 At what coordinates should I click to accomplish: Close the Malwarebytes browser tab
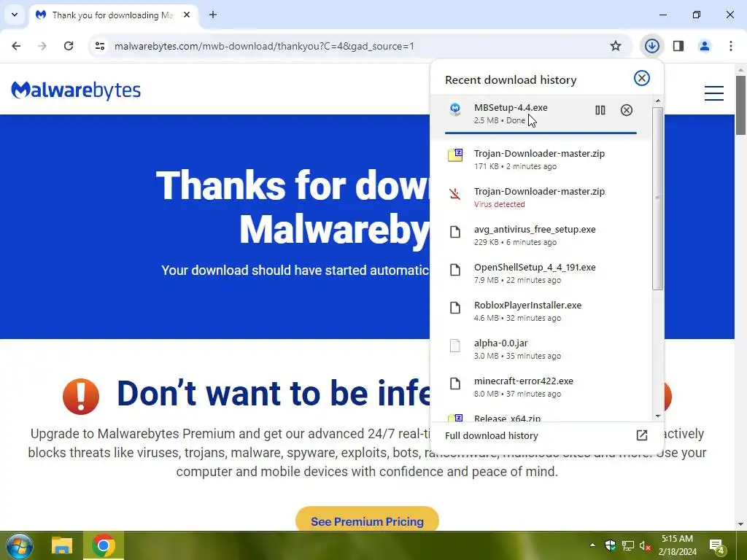(187, 15)
